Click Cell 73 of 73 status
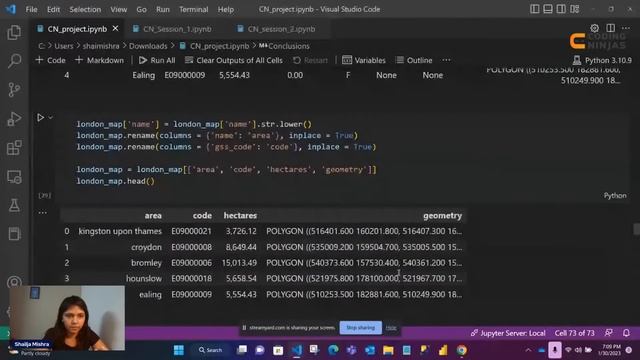The height and width of the screenshot is (360, 640). (x=574, y=333)
